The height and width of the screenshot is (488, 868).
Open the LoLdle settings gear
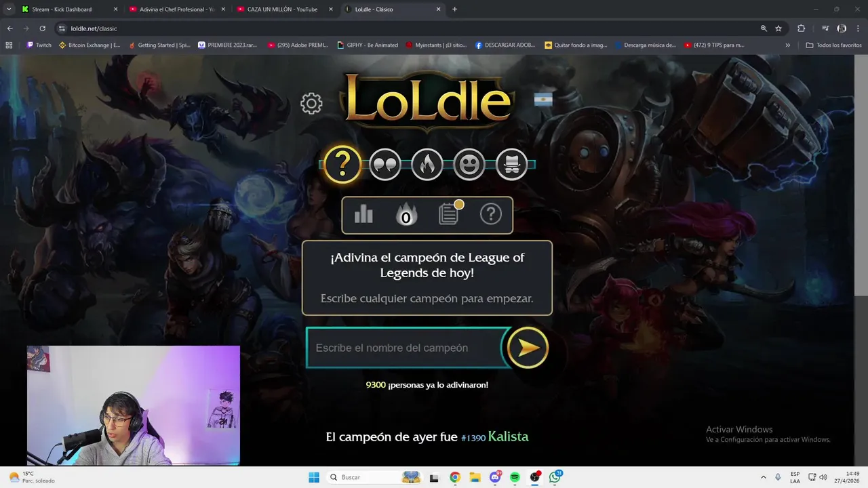311,104
